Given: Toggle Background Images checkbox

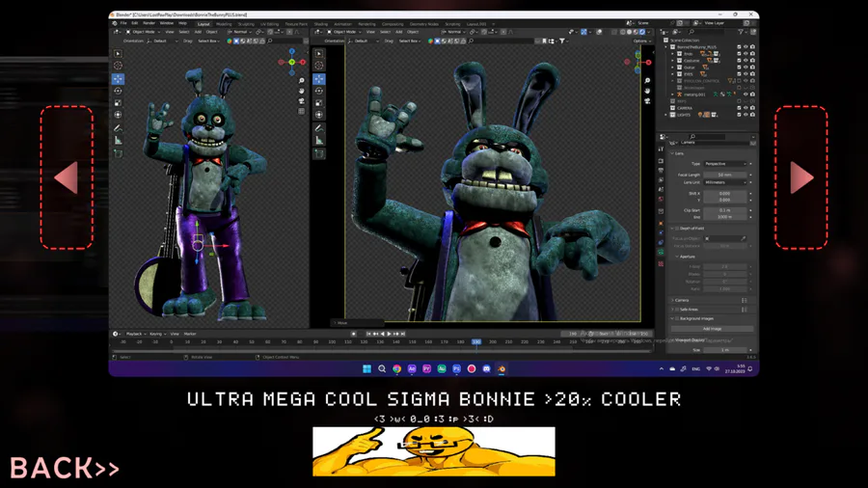Looking at the screenshot, I should (x=676, y=318).
